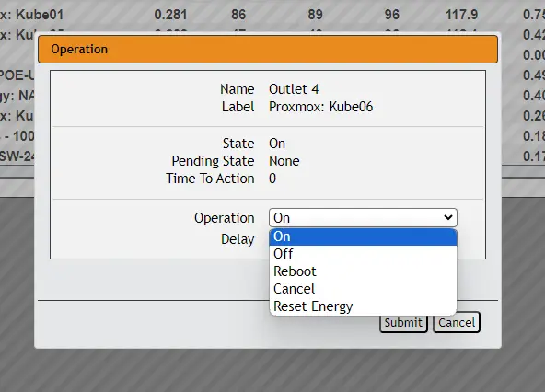The image size is (545, 392).
Task: Select Reset Energy operation option
Action: (x=363, y=306)
